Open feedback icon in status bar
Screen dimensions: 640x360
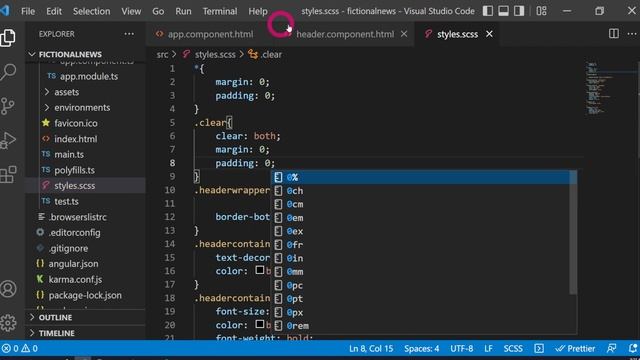click(x=611, y=349)
